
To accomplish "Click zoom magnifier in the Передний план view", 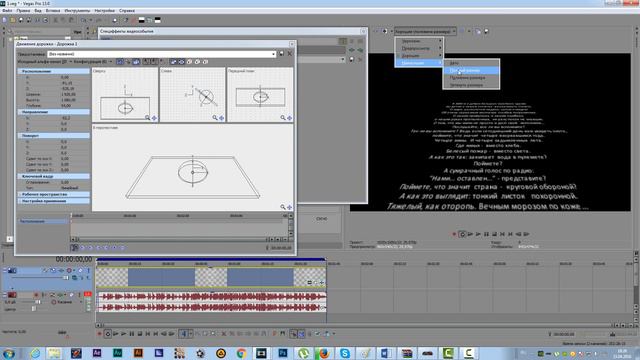I will [283, 118].
